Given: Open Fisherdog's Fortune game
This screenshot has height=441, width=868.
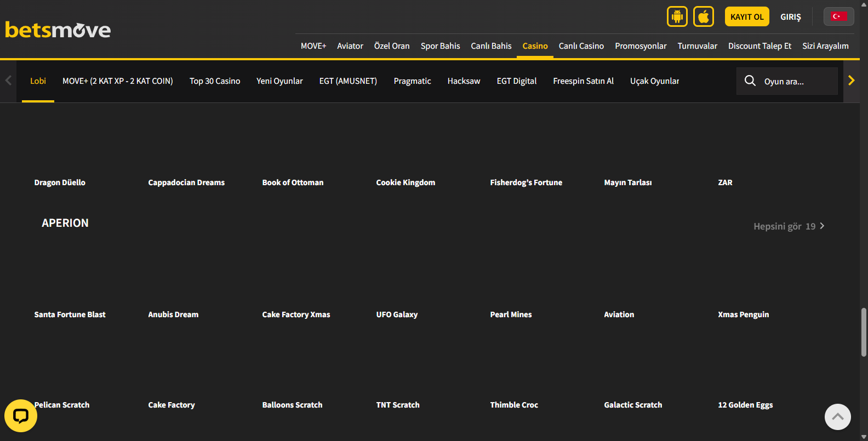Looking at the screenshot, I should tap(526, 182).
